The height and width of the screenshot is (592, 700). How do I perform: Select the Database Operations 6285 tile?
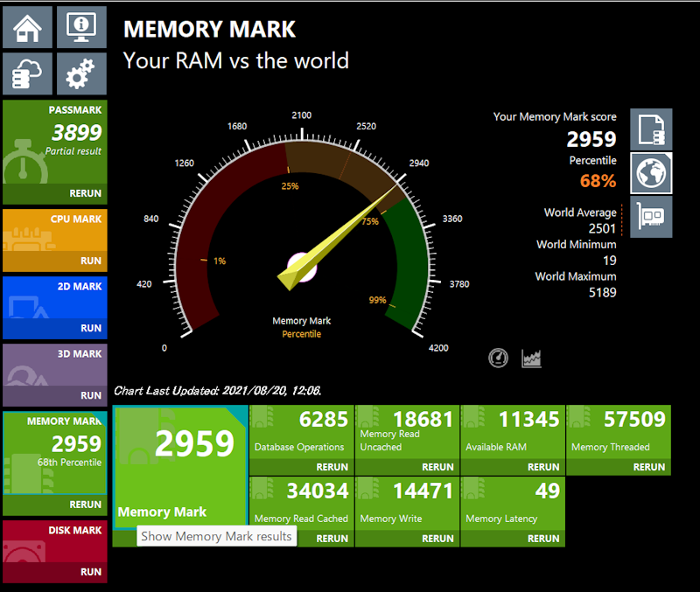(301, 432)
